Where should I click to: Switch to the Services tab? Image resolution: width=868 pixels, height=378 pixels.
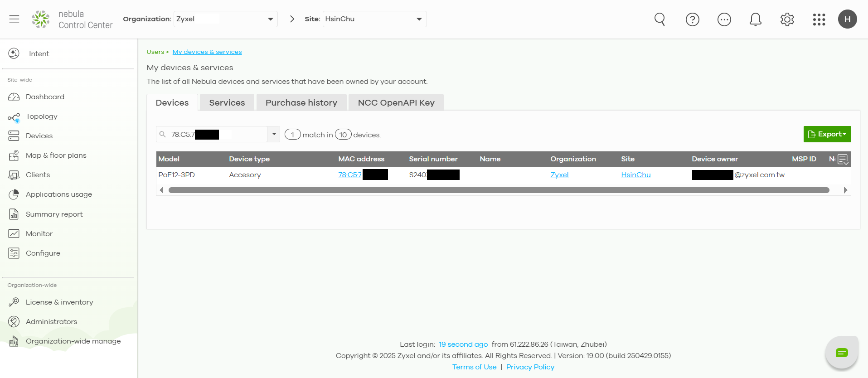coord(227,102)
